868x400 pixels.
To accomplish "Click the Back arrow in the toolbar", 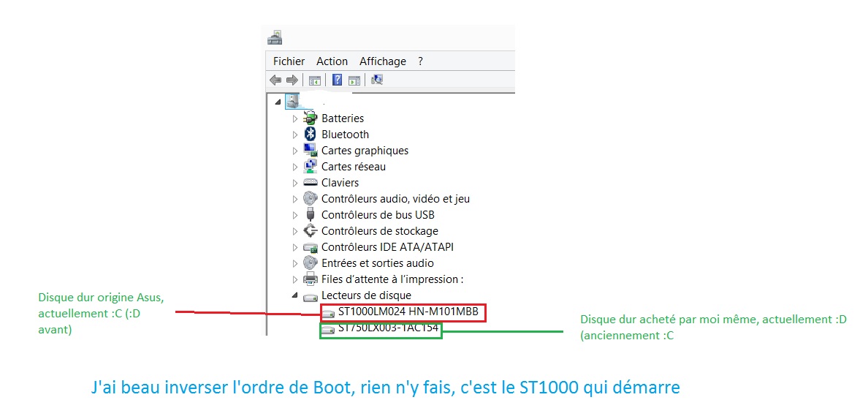I will (275, 80).
